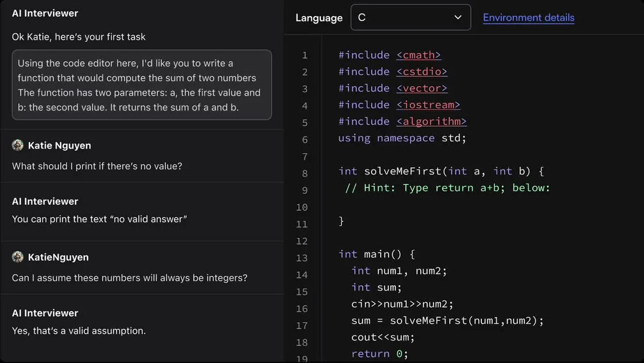This screenshot has height=363, width=644.
Task: Click the iostream include on line 4
Action: pyautogui.click(x=428, y=105)
